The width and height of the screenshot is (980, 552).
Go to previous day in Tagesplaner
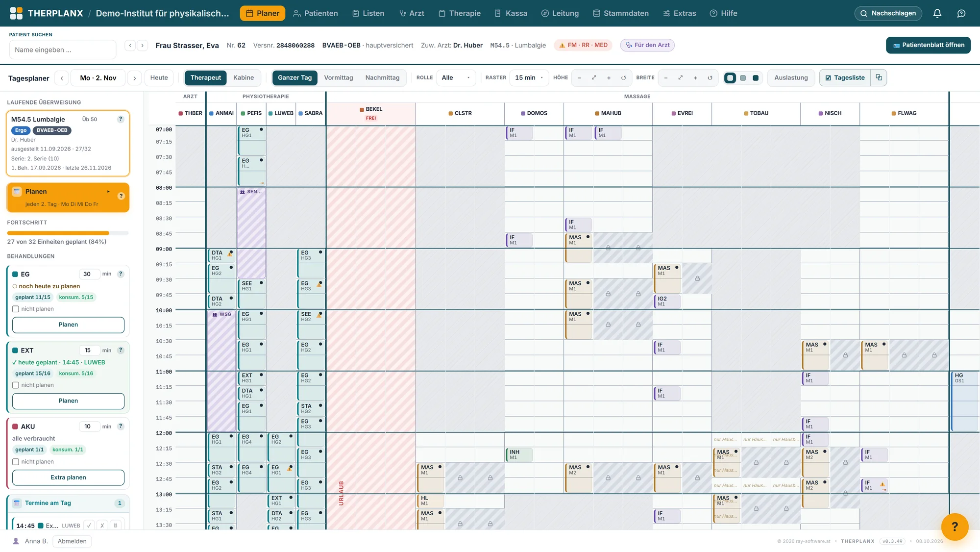point(62,78)
